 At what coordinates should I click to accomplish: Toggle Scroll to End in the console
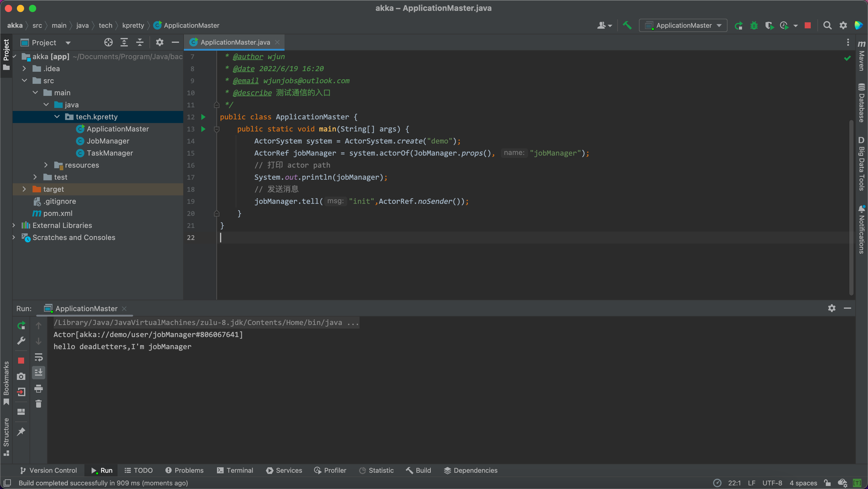click(39, 372)
